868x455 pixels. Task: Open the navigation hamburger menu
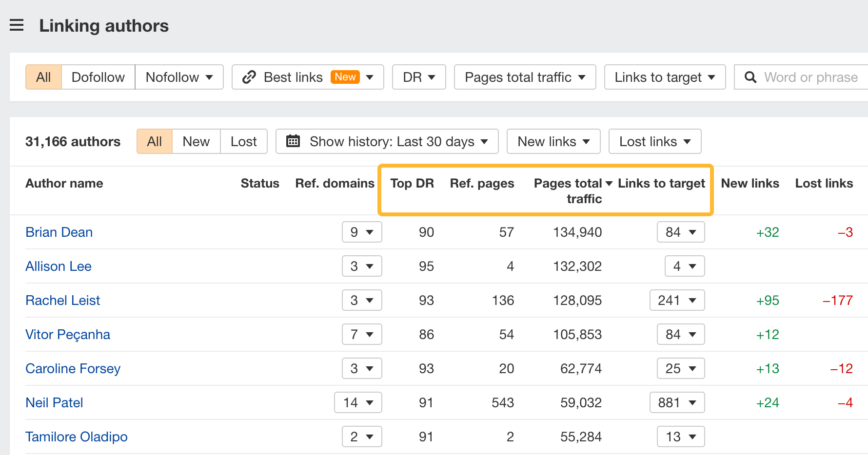pyautogui.click(x=17, y=25)
